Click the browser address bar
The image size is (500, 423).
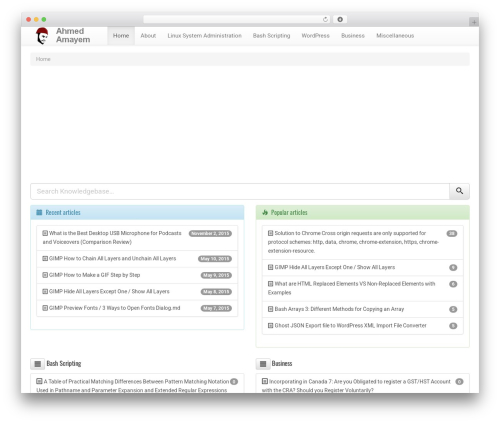pos(236,19)
